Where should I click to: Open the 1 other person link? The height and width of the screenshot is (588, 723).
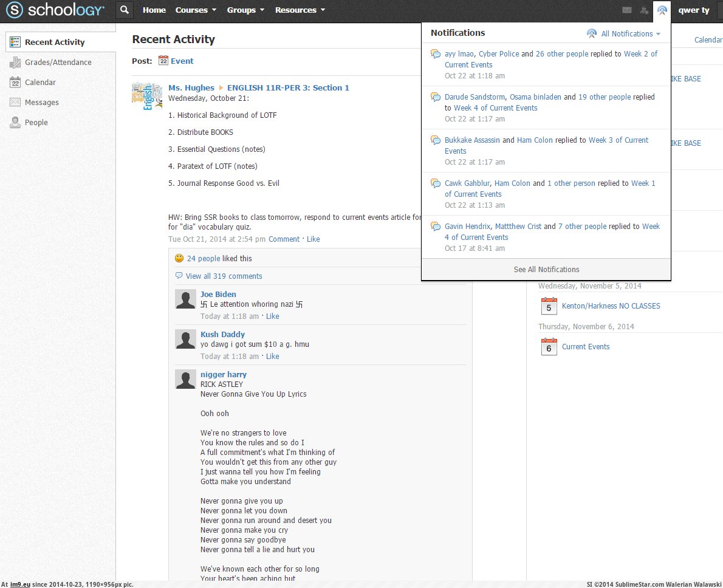(571, 183)
